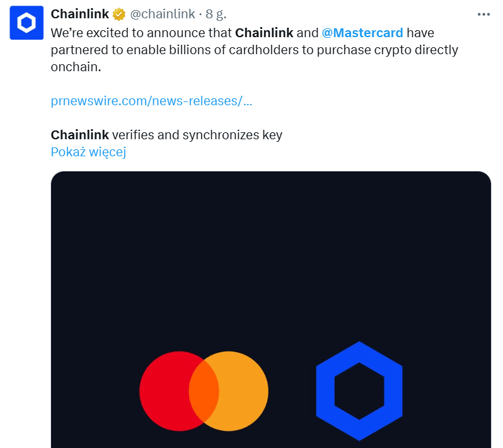
Task: Click "We're excited to announce that" text
Action: tap(141, 32)
